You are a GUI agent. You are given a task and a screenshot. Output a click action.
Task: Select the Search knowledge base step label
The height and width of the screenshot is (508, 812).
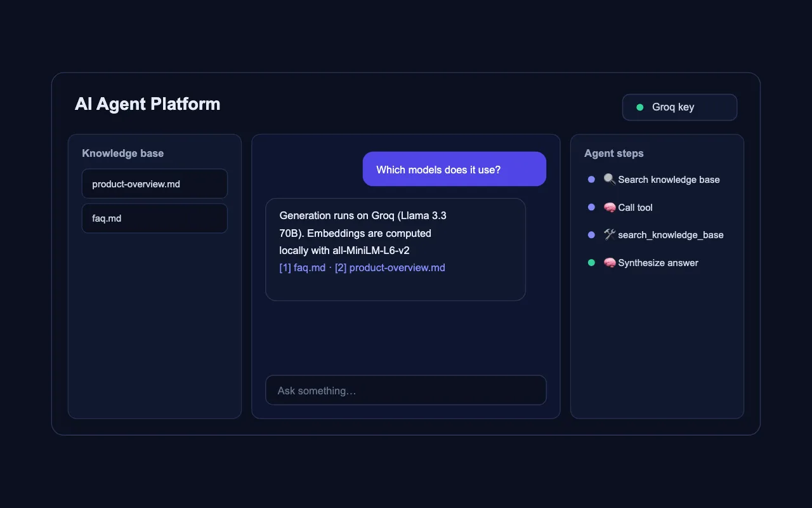(669, 180)
